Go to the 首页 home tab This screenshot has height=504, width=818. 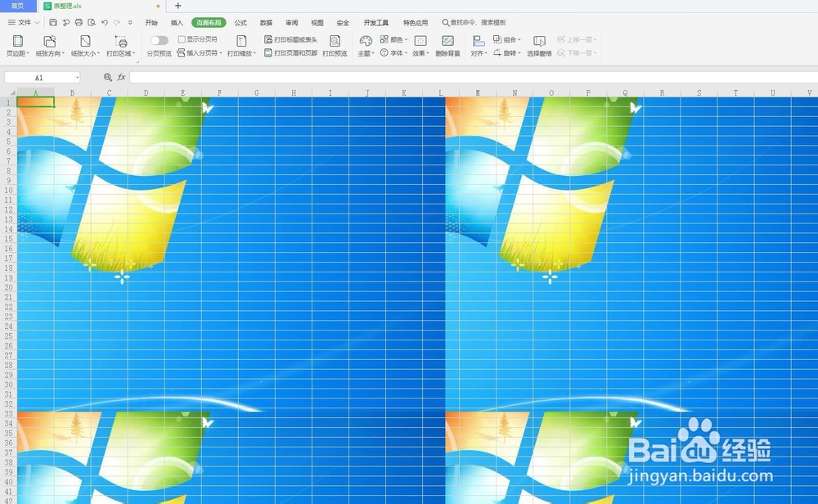18,6
